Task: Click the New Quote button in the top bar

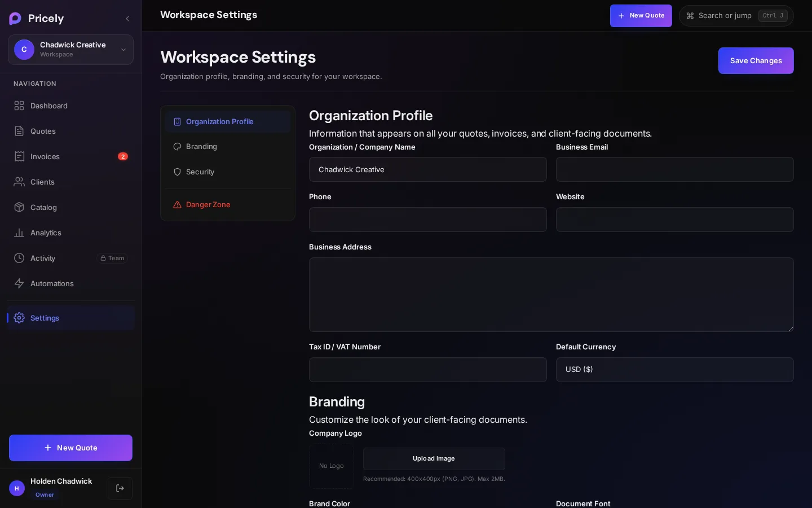Action: click(x=641, y=16)
